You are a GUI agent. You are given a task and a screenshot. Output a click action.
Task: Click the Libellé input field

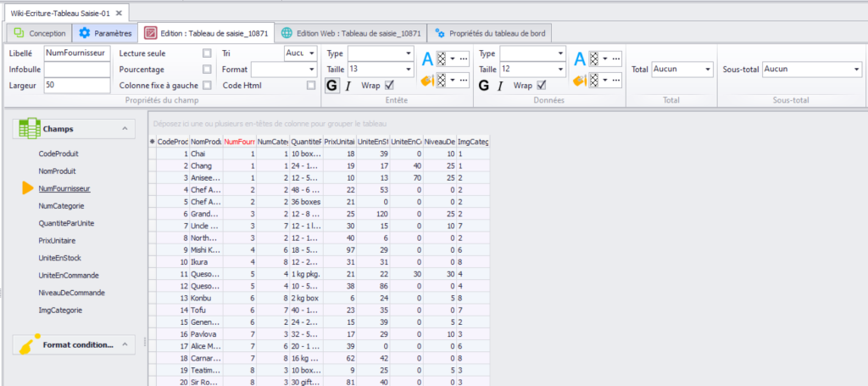pyautogui.click(x=77, y=53)
